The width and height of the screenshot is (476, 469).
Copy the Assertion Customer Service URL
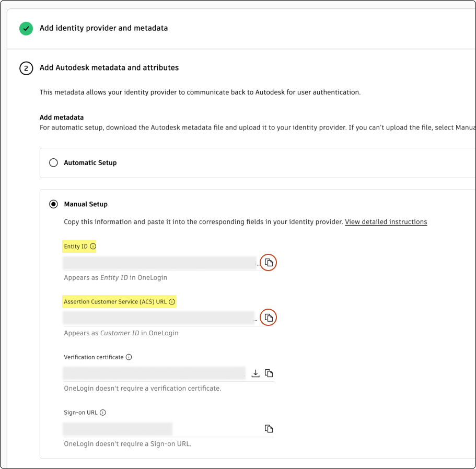[x=269, y=318]
